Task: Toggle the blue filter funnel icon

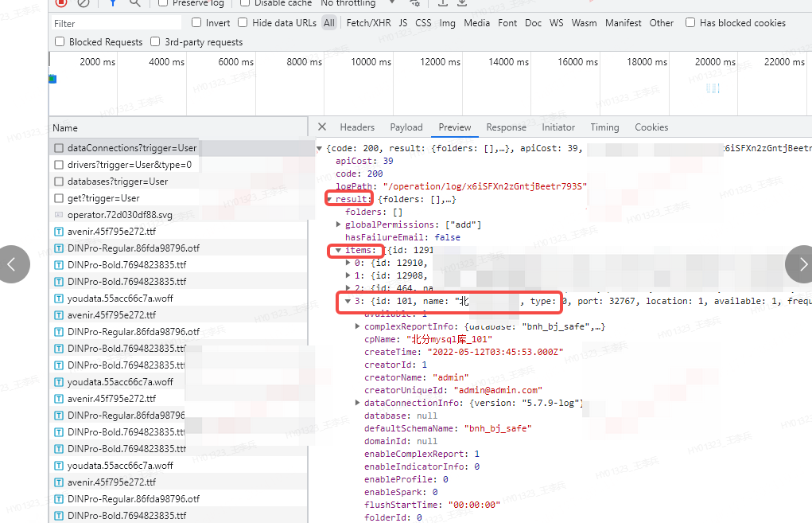Action: tap(112, 2)
